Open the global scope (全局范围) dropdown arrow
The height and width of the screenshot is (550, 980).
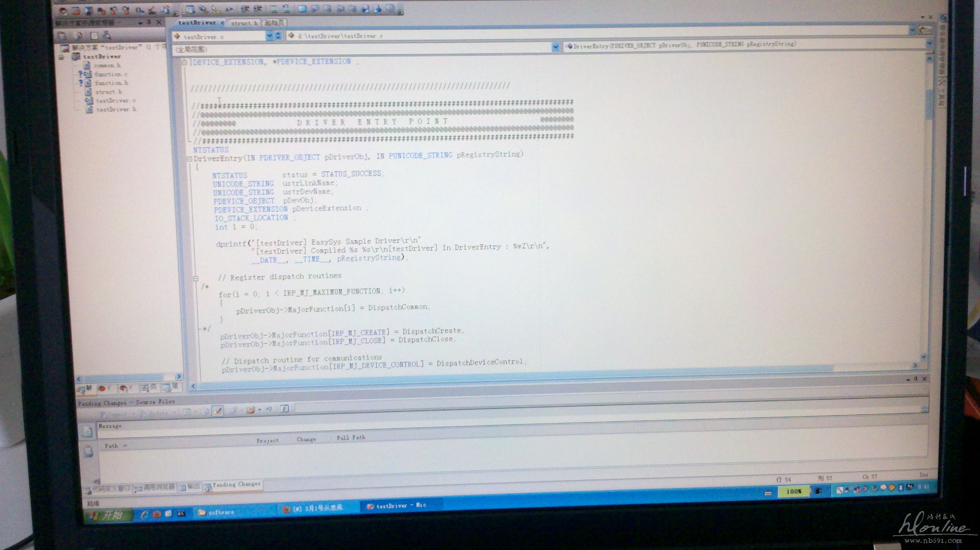pyautogui.click(x=555, y=47)
